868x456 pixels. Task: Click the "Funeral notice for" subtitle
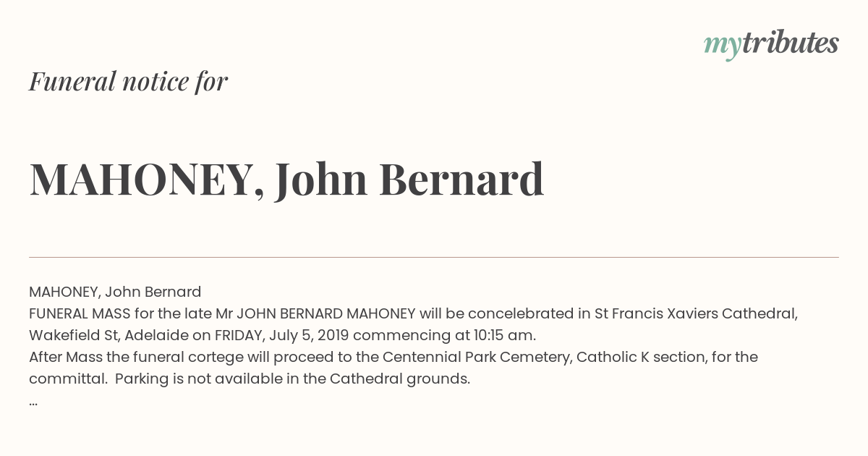click(x=128, y=81)
